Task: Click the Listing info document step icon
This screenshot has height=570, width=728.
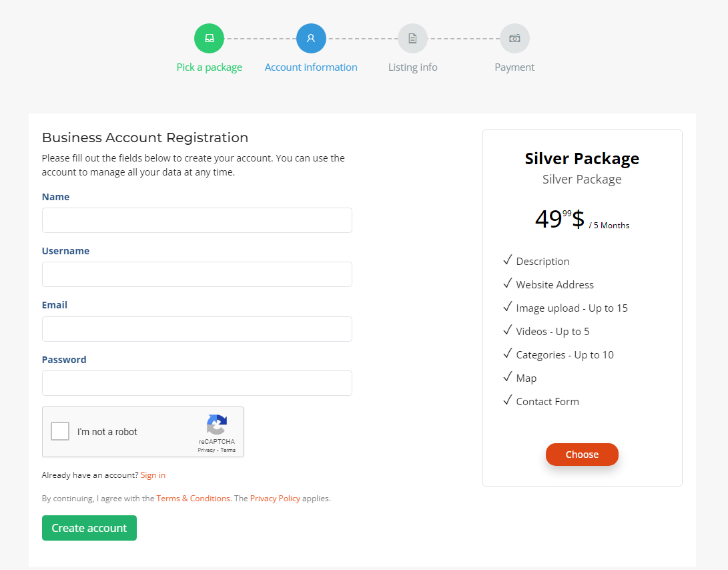Action: pyautogui.click(x=413, y=38)
